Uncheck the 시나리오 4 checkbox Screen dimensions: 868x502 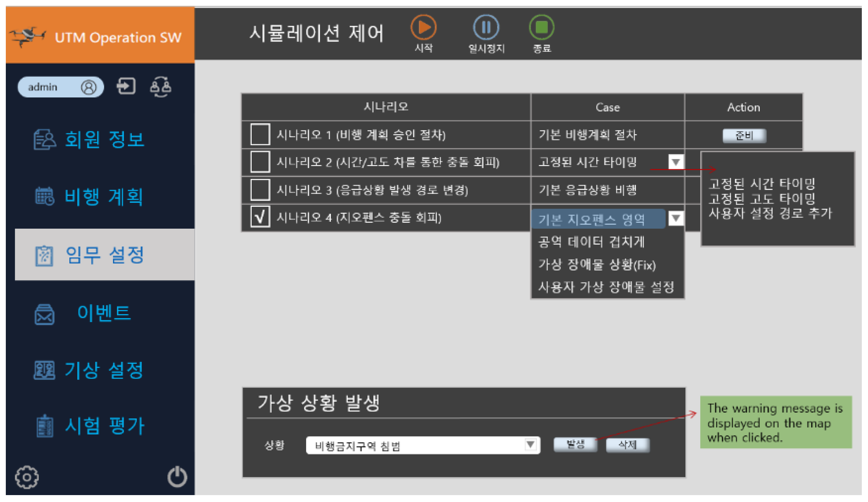260,217
